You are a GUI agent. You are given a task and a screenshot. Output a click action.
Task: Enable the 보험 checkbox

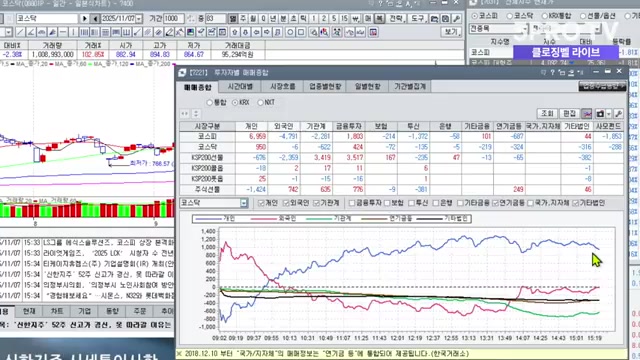coord(387,203)
